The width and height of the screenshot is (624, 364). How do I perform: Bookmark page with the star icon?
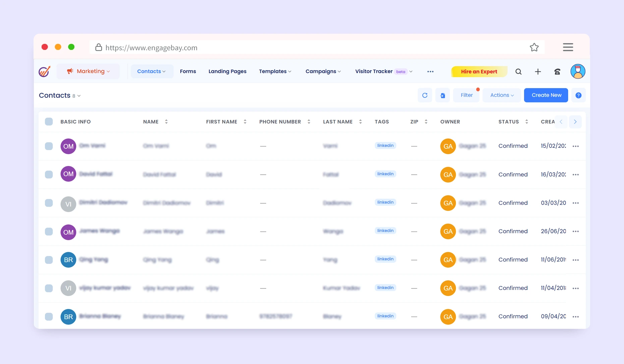click(534, 48)
